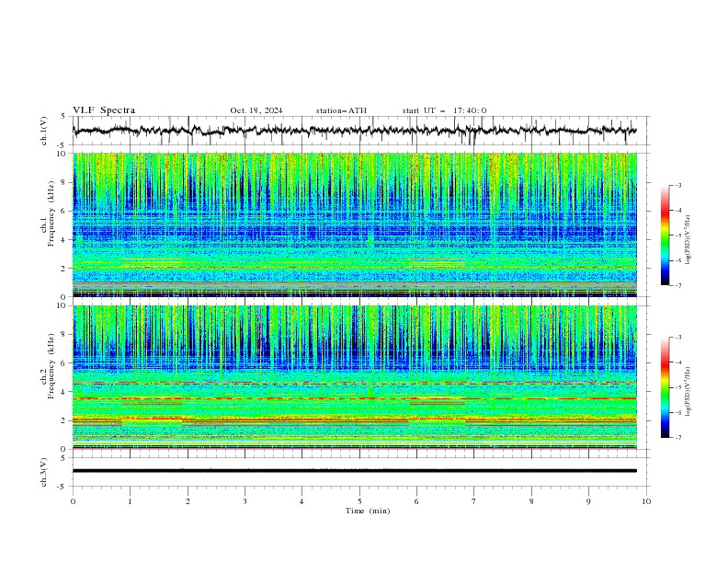This screenshot has height=563, width=728.
Task: Click the log(PSD) label beside ch.1 color bar
Action: 688,240
